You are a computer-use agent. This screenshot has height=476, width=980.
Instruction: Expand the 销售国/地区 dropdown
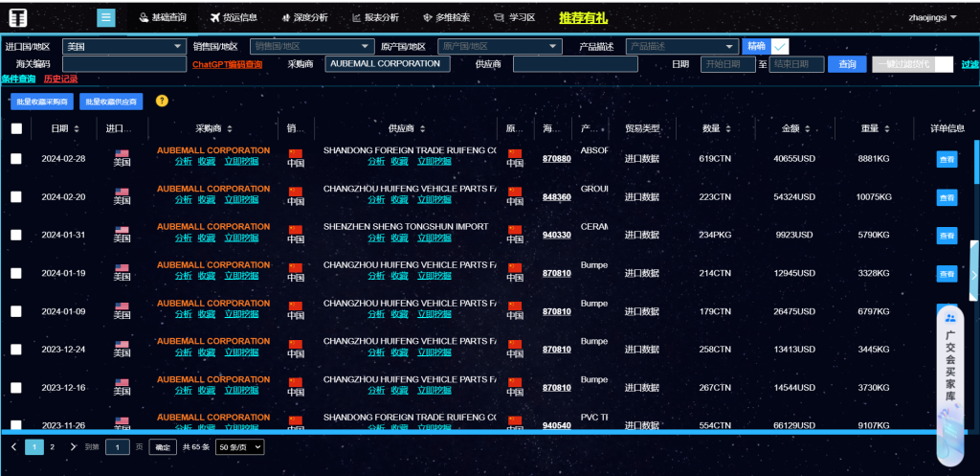coord(311,46)
